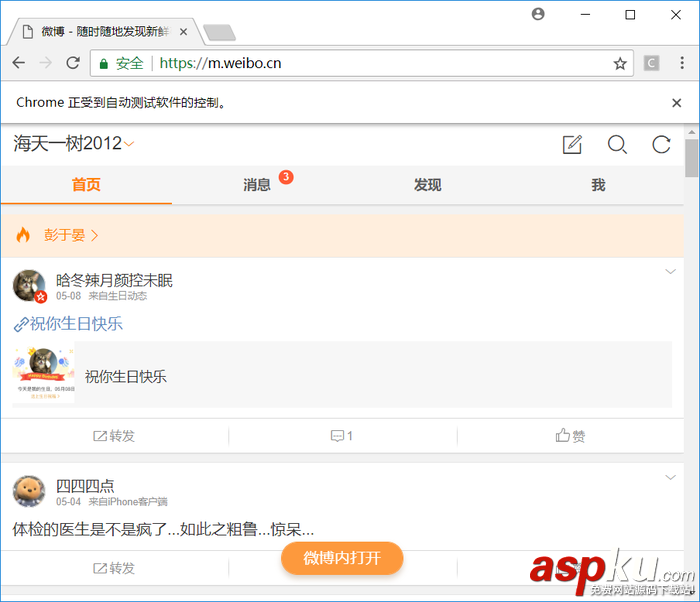
Task: Click the birthday card title 祝你生日快乐
Action: 125,376
